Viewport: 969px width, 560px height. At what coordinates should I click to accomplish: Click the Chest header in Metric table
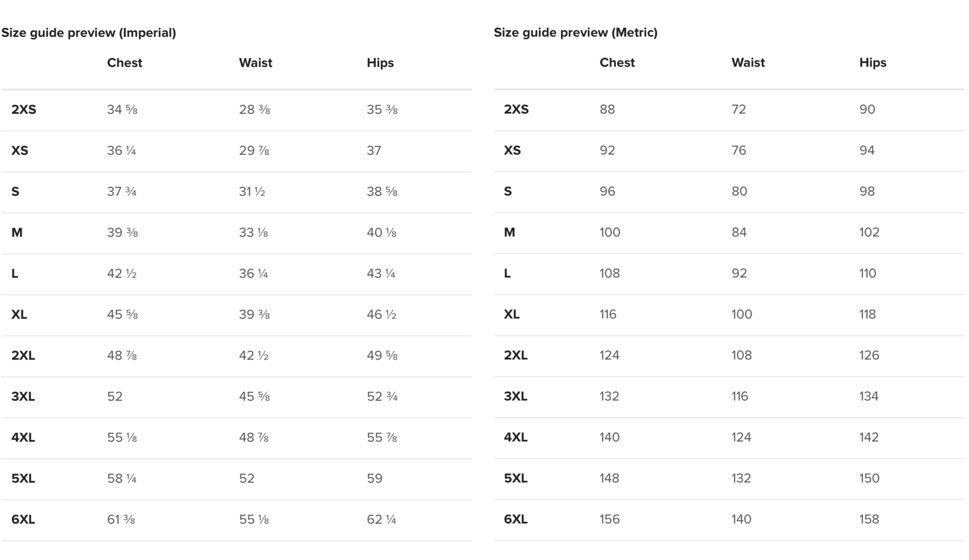pyautogui.click(x=617, y=63)
